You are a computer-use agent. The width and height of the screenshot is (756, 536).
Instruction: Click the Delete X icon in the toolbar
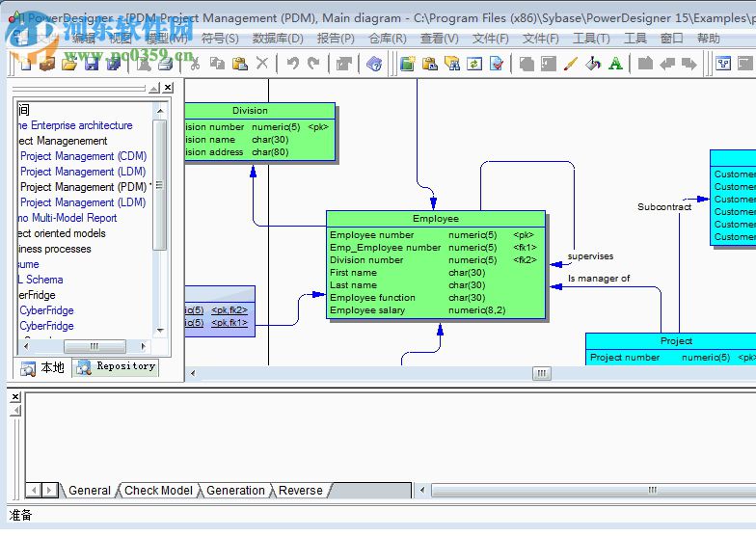coord(262,64)
